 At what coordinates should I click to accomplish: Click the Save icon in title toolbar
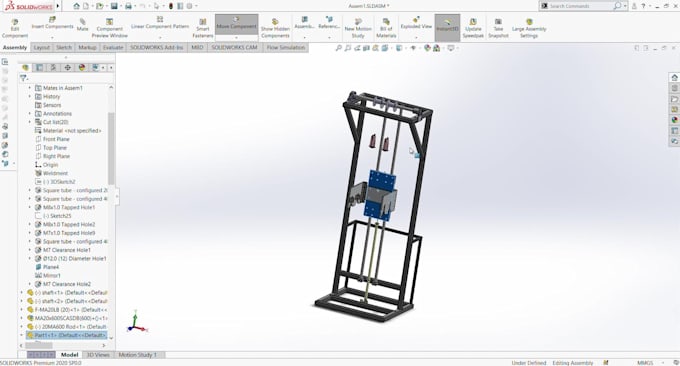click(114, 6)
